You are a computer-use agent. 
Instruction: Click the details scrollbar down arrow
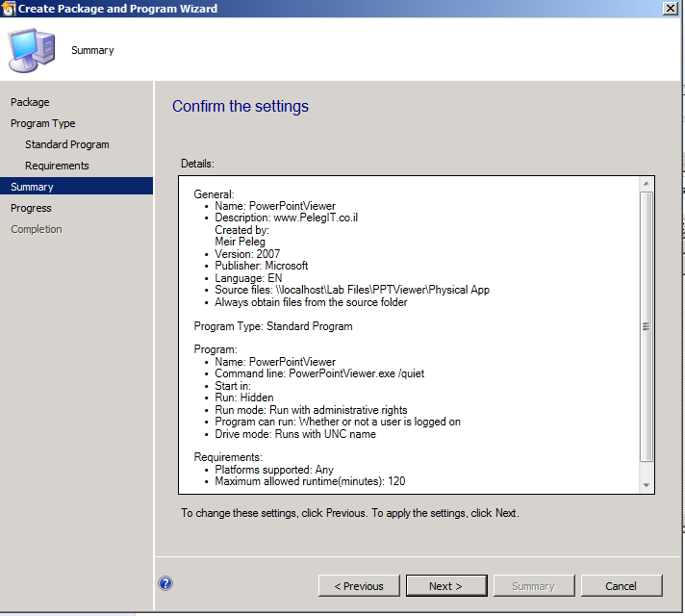coord(647,485)
